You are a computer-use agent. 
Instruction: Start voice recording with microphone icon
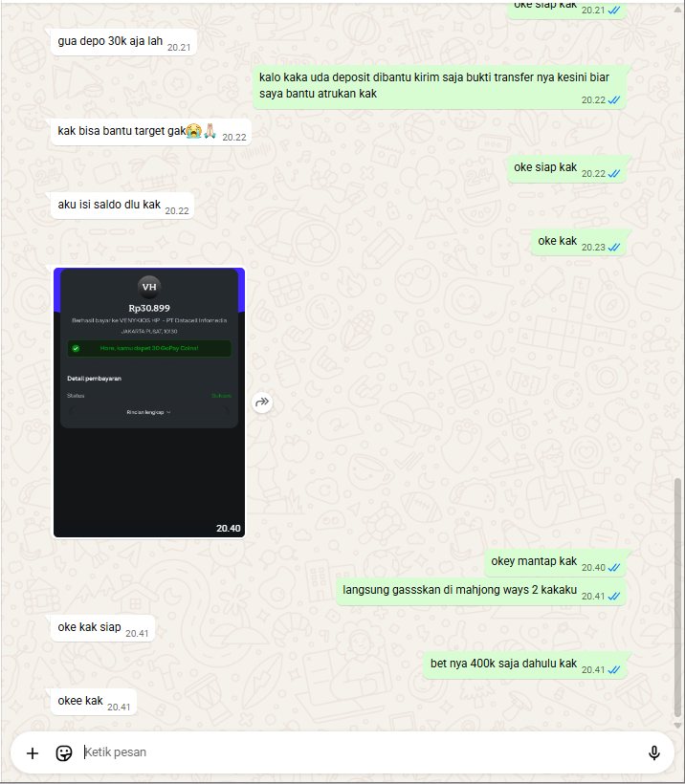point(653,753)
